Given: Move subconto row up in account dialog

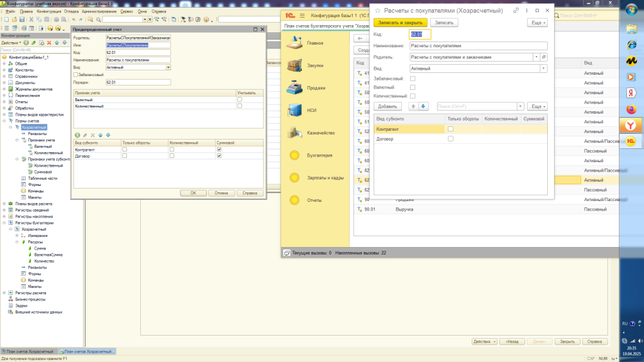Looking at the screenshot, I should pos(414,106).
